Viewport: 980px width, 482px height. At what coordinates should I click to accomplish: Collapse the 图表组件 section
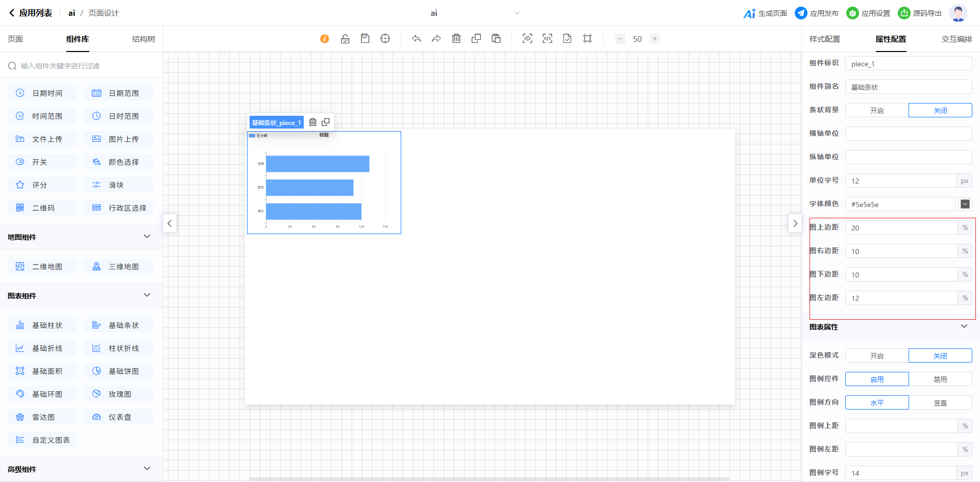[x=147, y=295]
